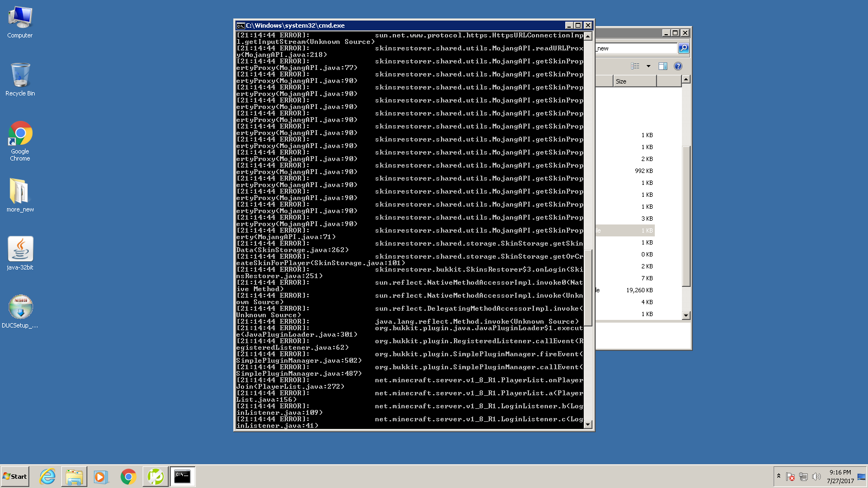
Task: Click the cmd scrollbar down arrow
Action: (x=588, y=425)
